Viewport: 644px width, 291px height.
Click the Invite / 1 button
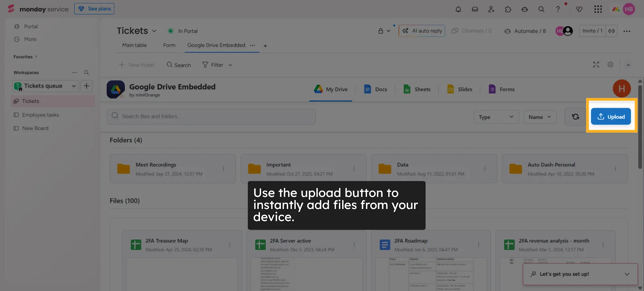pyautogui.click(x=592, y=31)
